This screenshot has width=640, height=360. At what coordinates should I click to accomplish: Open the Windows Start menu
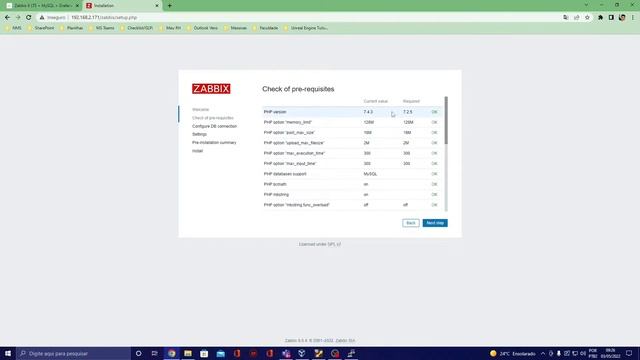tap(8, 353)
